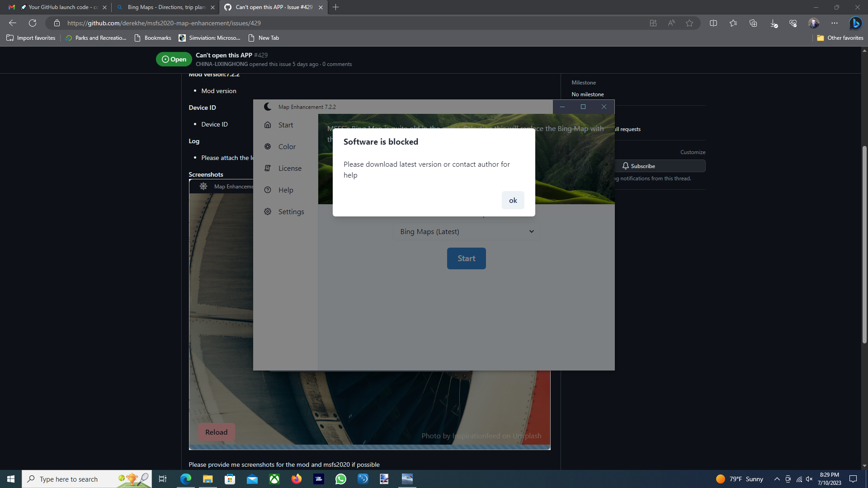Open the Bing Maps (Latest) dropdown
Screen dimensions: 868x488
[x=466, y=231]
